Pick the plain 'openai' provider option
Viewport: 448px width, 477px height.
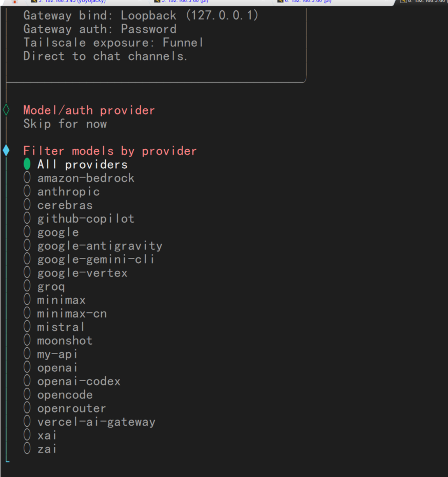click(50, 368)
